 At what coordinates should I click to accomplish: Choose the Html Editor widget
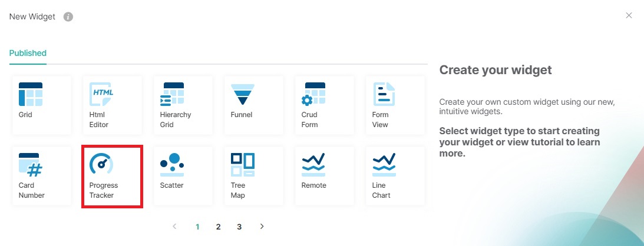pyautogui.click(x=101, y=94)
